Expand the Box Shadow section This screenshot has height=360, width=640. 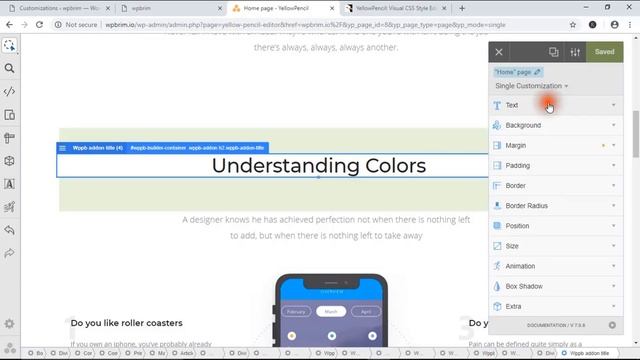tap(556, 286)
